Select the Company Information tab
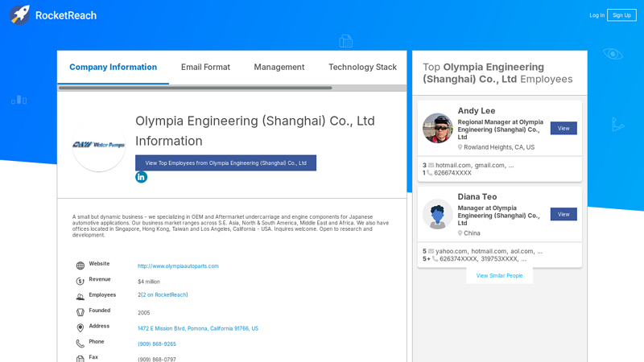 point(113,67)
